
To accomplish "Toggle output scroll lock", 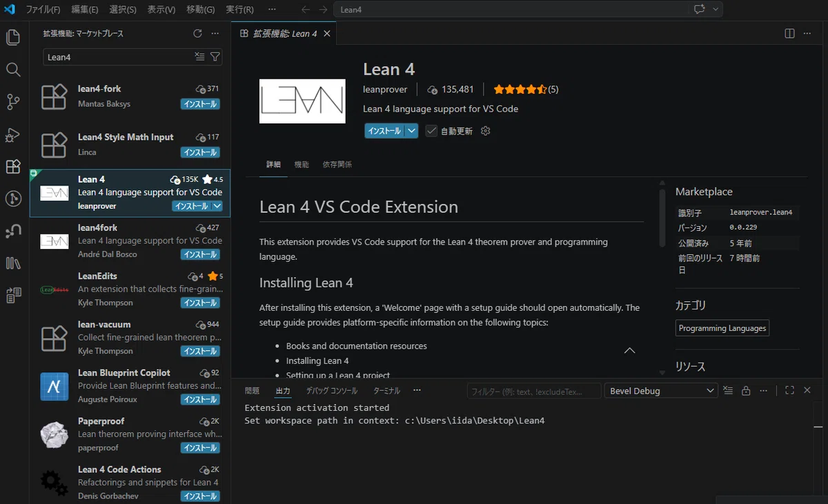I will pyautogui.click(x=746, y=390).
